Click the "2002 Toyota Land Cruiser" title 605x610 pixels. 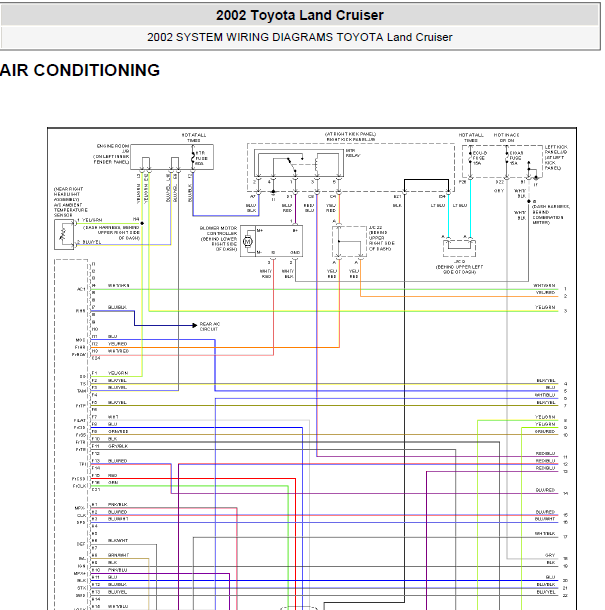300,15
